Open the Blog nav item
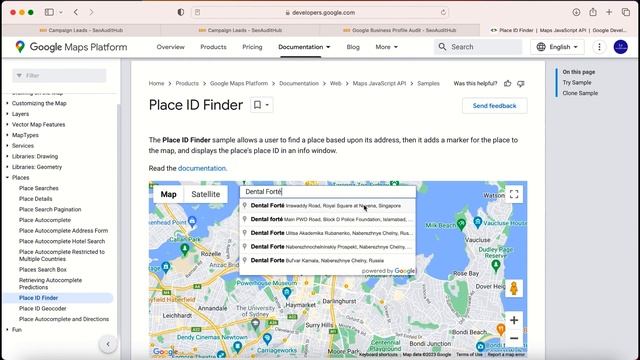 click(353, 47)
